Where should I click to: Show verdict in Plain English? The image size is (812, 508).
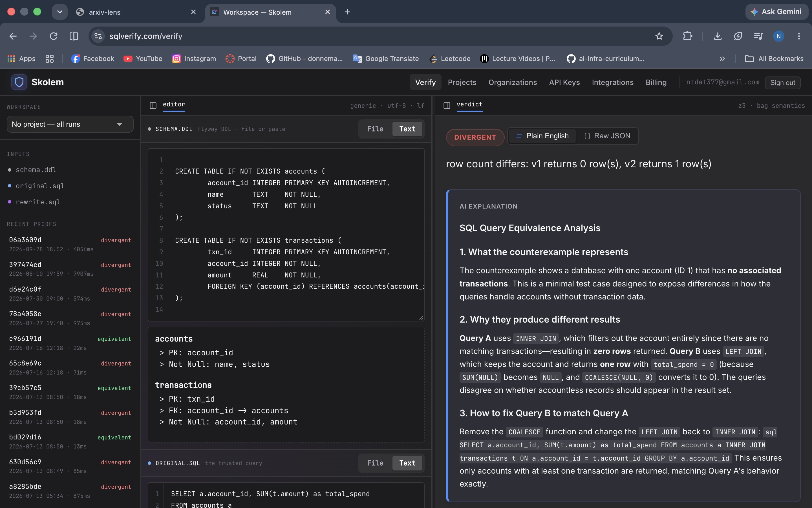pos(542,136)
